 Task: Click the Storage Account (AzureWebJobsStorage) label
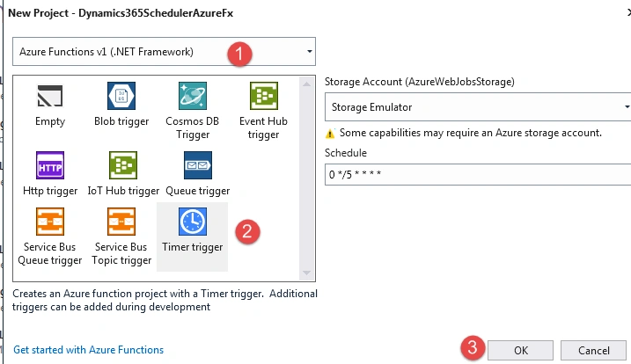pos(419,82)
